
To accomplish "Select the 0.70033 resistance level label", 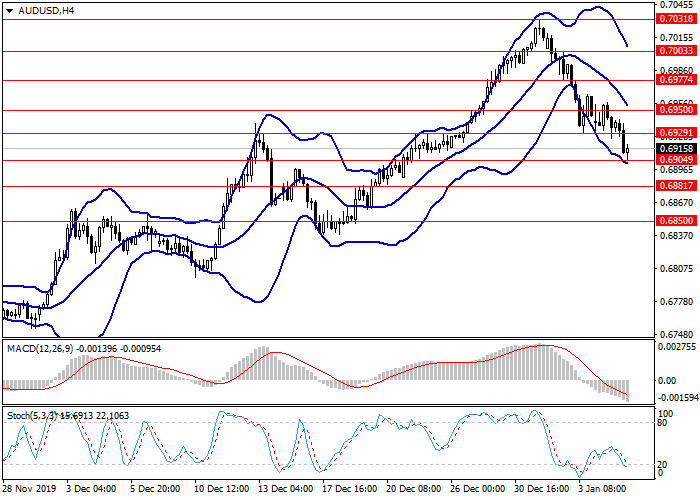I will [676, 50].
